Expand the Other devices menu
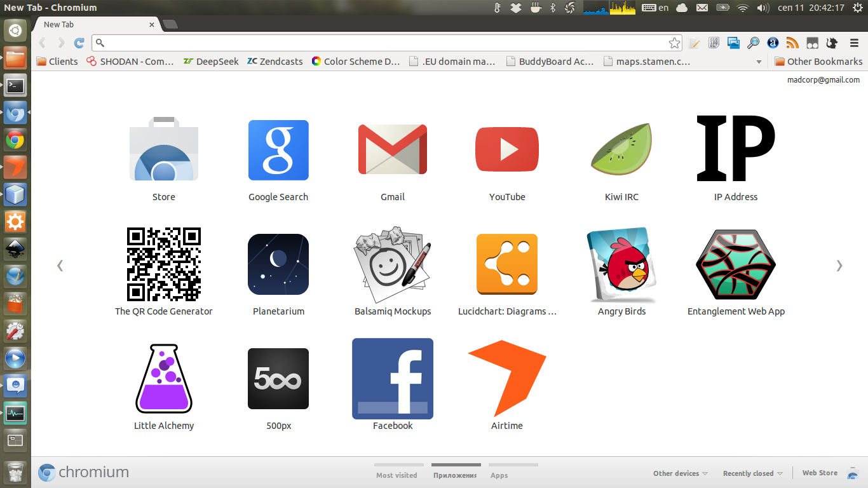868x488 pixels. [x=681, y=473]
